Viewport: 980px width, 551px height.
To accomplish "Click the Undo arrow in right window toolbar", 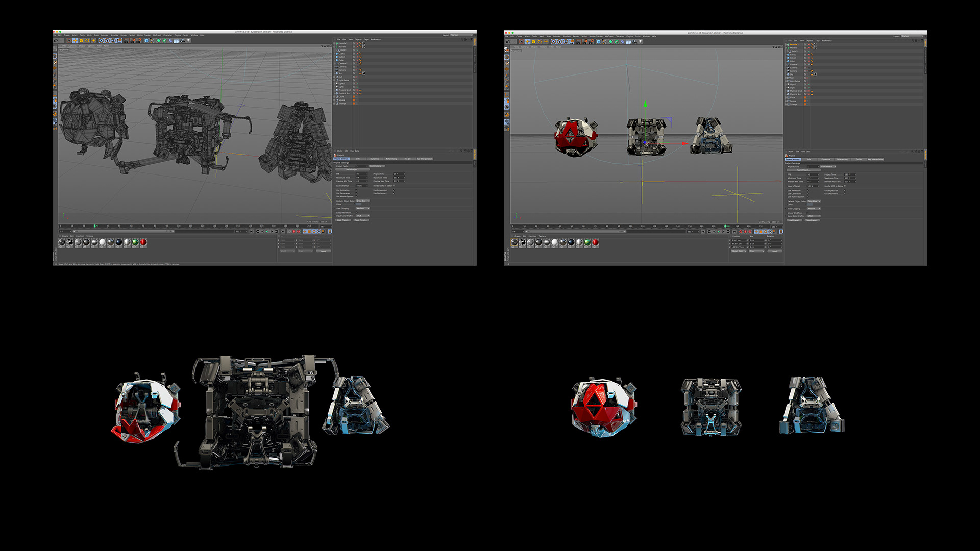I will [508, 42].
